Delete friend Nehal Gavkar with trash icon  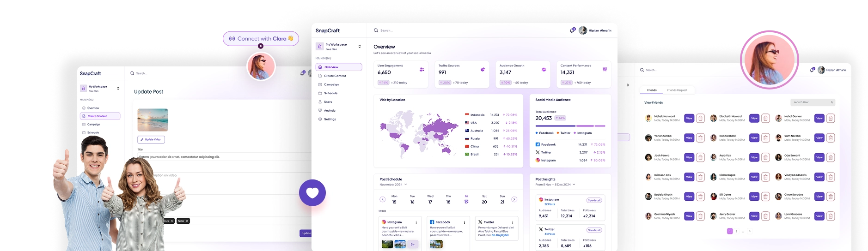[x=831, y=119]
